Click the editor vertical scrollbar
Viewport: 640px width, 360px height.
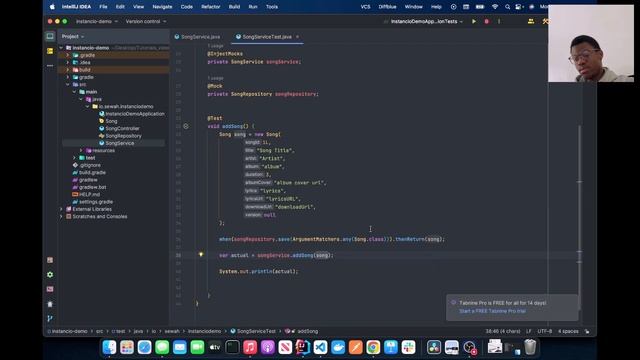point(579,217)
